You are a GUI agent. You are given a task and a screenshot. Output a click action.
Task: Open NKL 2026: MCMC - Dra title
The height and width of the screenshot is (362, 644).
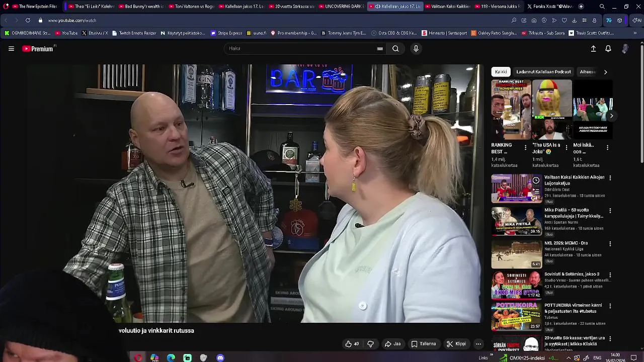point(566,243)
